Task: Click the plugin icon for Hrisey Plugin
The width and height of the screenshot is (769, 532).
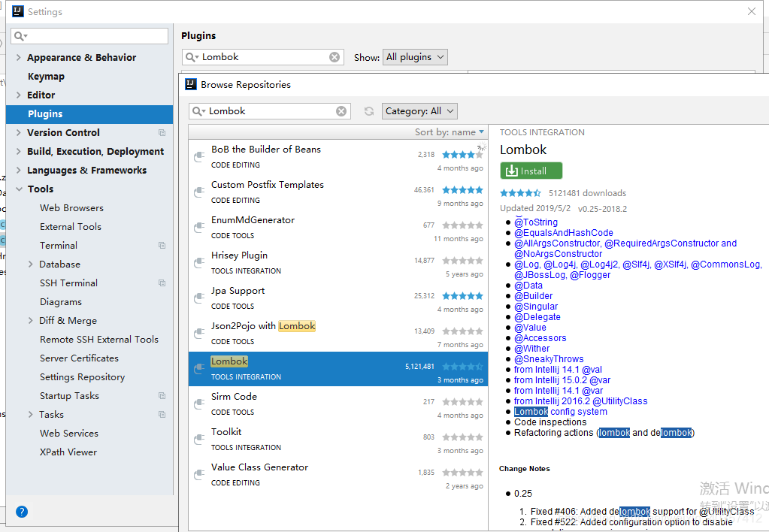Action: click(199, 263)
